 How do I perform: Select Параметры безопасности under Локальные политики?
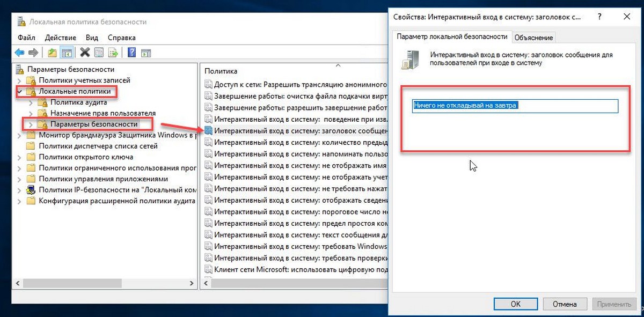(94, 124)
